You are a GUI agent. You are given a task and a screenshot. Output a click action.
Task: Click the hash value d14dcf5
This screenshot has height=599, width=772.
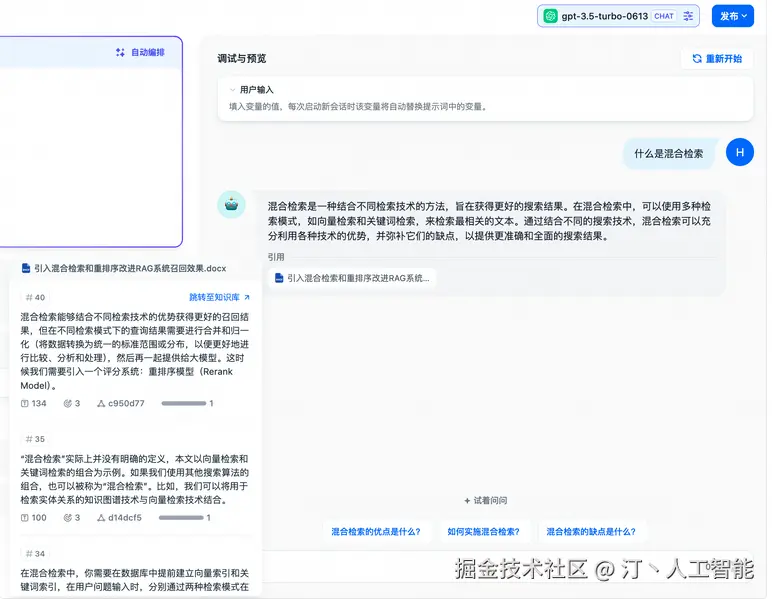[x=125, y=518]
